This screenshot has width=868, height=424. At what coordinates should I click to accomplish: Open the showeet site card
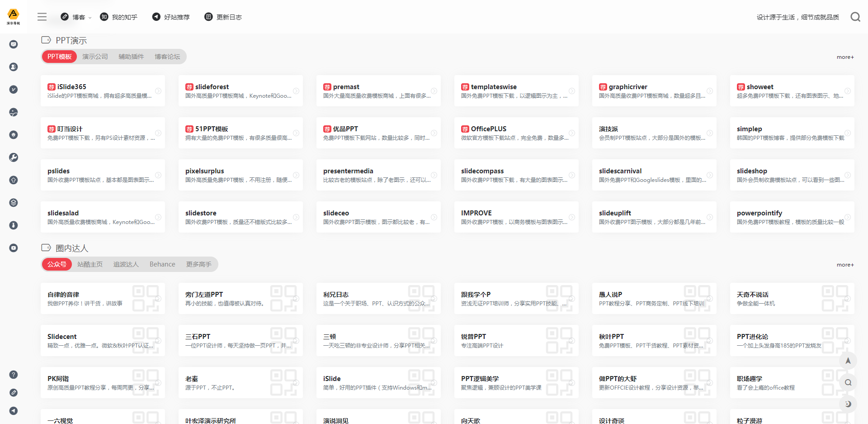coord(792,91)
